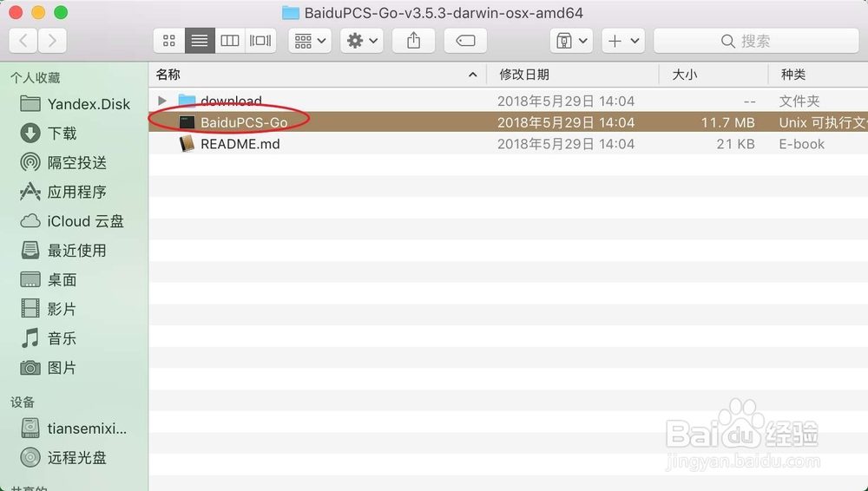Image resolution: width=868 pixels, height=491 pixels.
Task: Open the gear action menu
Action: pos(361,41)
